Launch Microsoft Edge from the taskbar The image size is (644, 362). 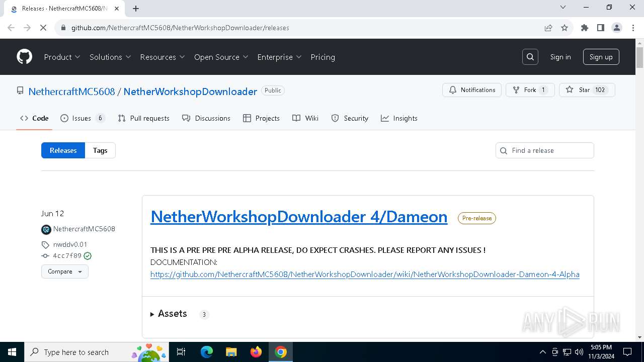point(207,352)
